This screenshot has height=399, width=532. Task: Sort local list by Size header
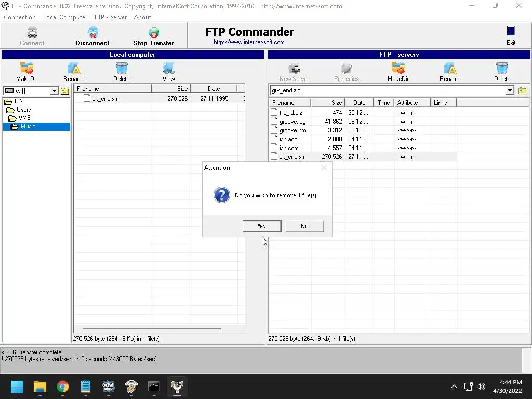170,88
